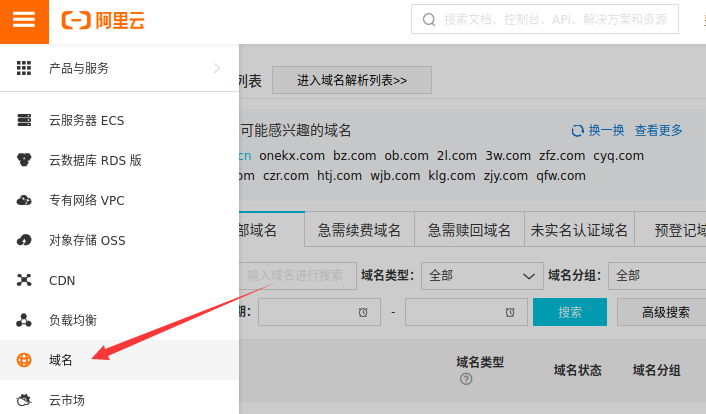The width and height of the screenshot is (706, 414).
Task: Click suggested domain 3w.com
Action: [508, 156]
